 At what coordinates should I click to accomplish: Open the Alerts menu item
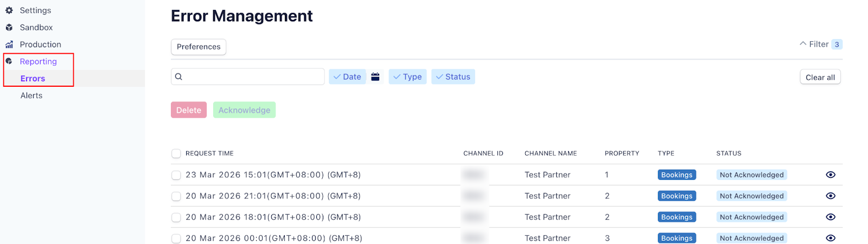[31, 95]
